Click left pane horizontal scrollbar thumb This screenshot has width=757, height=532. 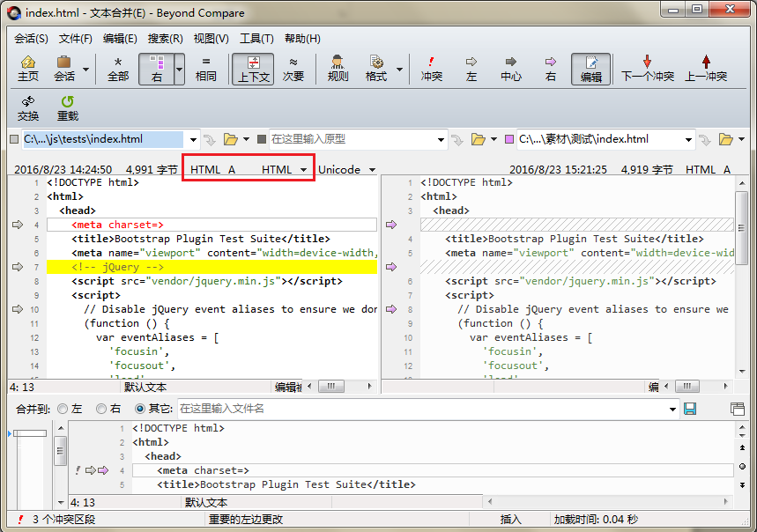331,387
